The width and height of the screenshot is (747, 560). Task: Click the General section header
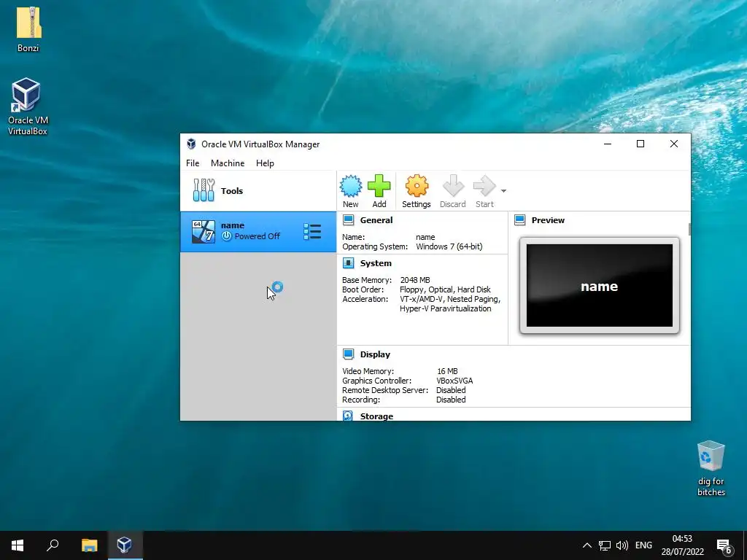(376, 220)
